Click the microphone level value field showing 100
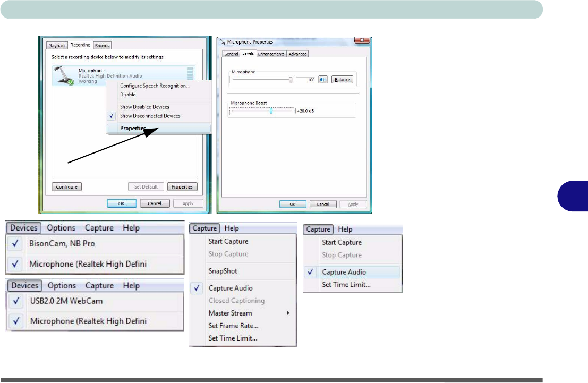Screen dimensions: 588x383 306,80
